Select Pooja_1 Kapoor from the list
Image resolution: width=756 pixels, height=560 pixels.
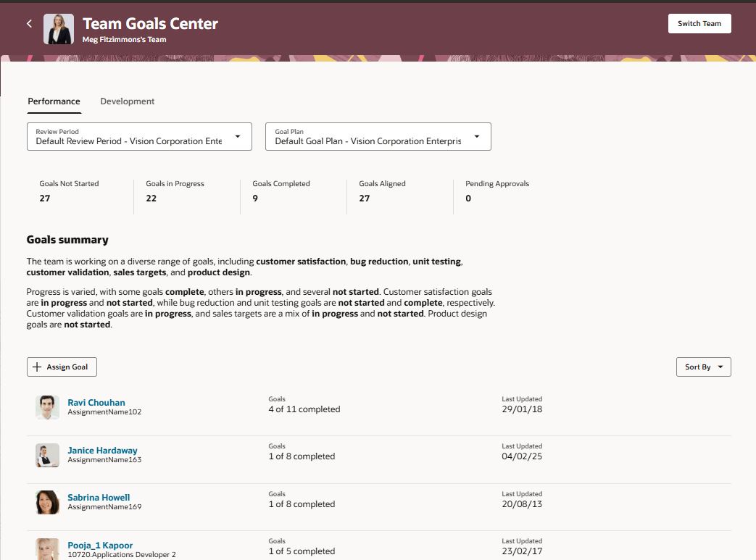[99, 545]
